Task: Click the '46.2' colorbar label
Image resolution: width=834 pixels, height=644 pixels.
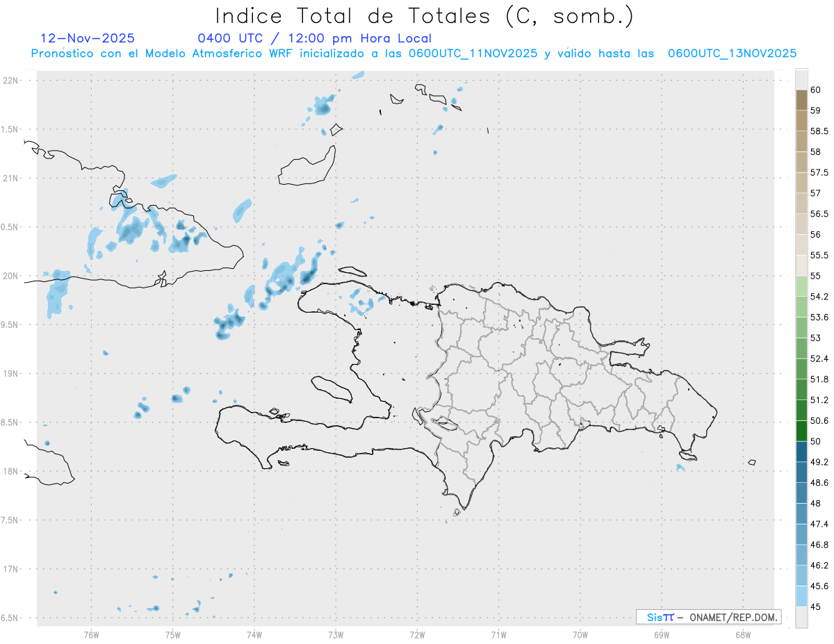Action: [x=820, y=565]
